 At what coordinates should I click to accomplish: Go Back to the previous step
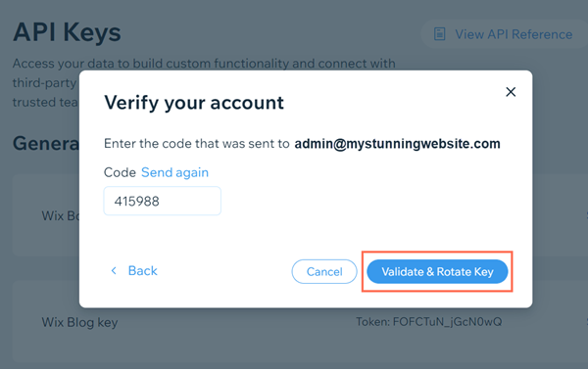142,270
